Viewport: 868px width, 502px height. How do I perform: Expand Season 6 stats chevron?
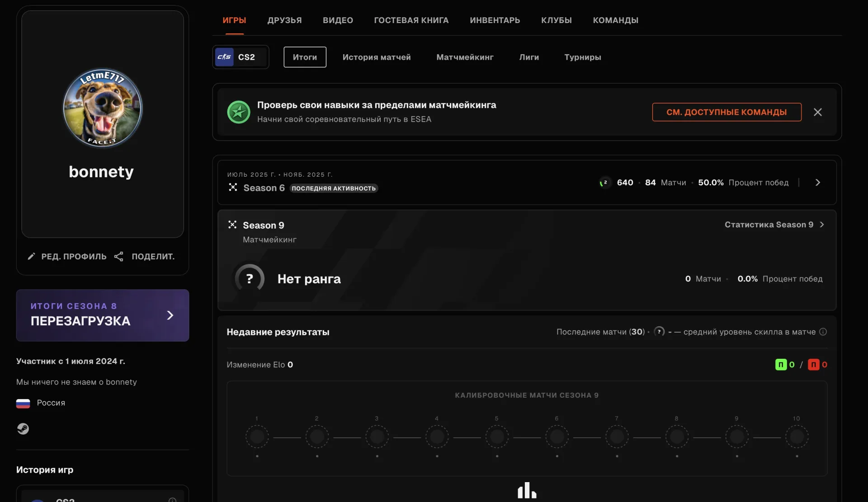tap(818, 183)
